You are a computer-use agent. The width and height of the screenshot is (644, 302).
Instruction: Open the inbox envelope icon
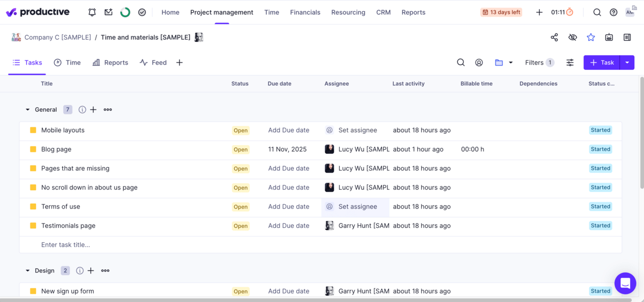(x=108, y=12)
